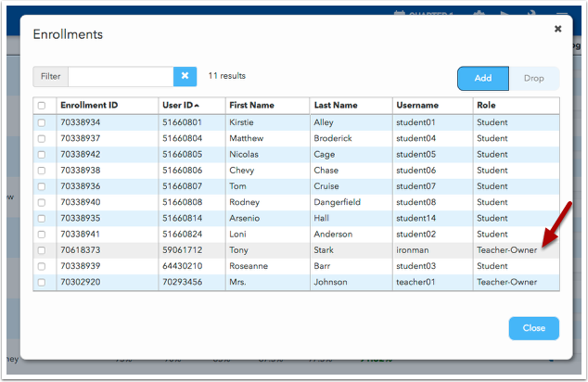Image resolution: width=588 pixels, height=382 pixels.
Task: Clear the filter with the blue X button
Action: click(x=185, y=76)
